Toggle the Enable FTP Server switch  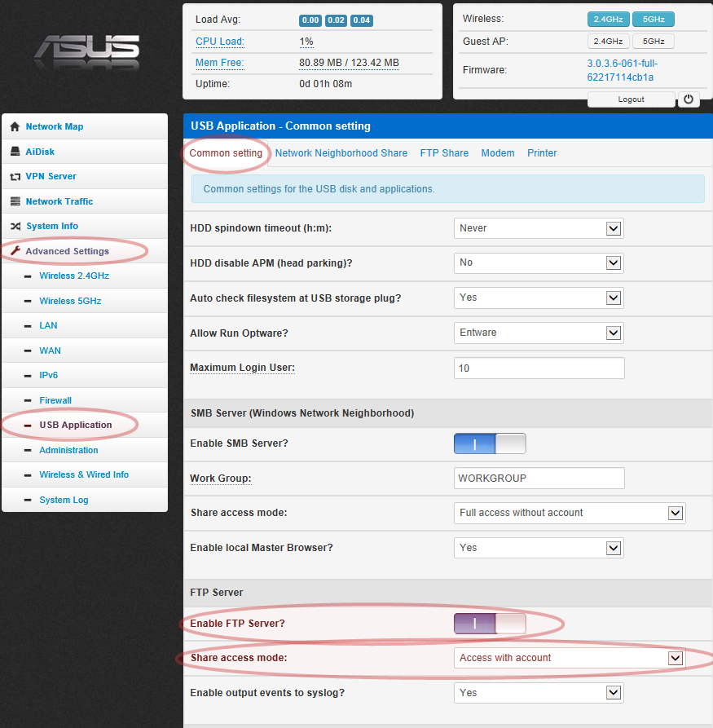490,624
